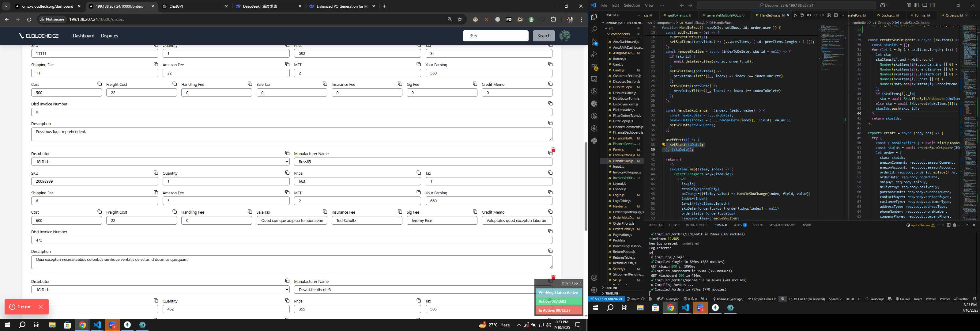This screenshot has height=331, width=980.
Task: Dismiss the 1 error toast
Action: coord(41,306)
